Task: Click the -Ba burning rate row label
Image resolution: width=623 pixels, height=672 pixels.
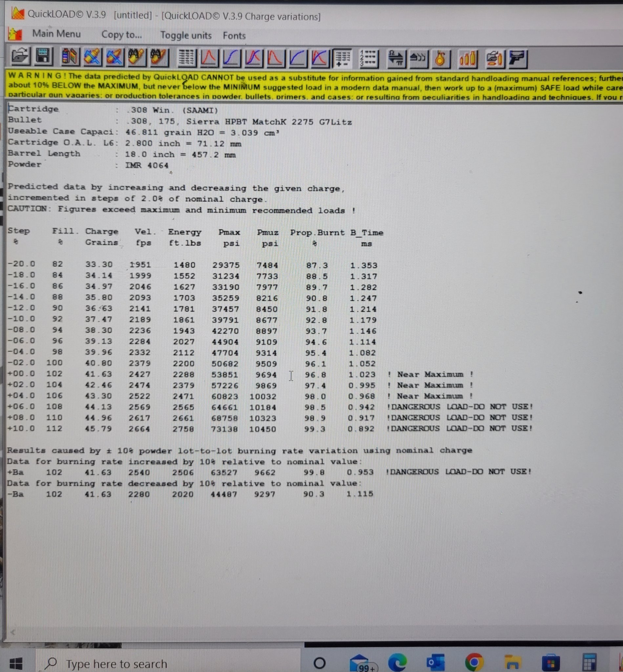Action: point(15,494)
